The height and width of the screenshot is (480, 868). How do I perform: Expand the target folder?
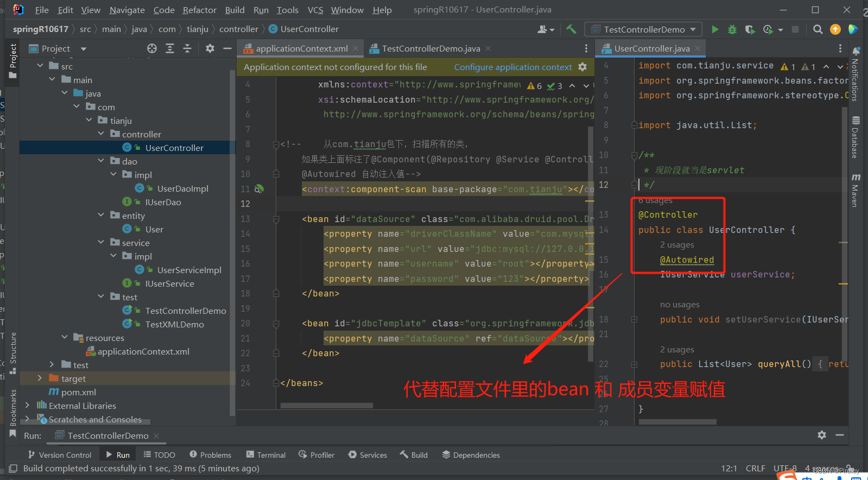(x=40, y=378)
